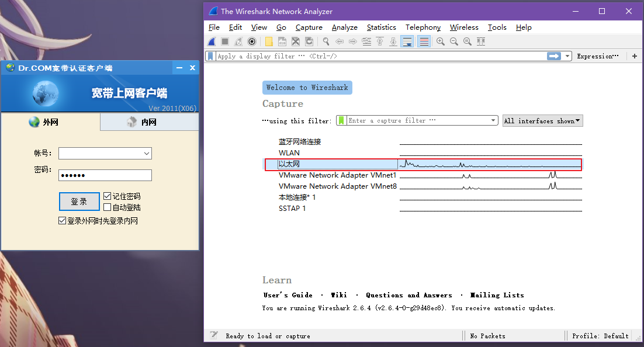This screenshot has height=347, width=644.
Task: Click the Dr.COM globe title icon
Action: click(x=11, y=67)
